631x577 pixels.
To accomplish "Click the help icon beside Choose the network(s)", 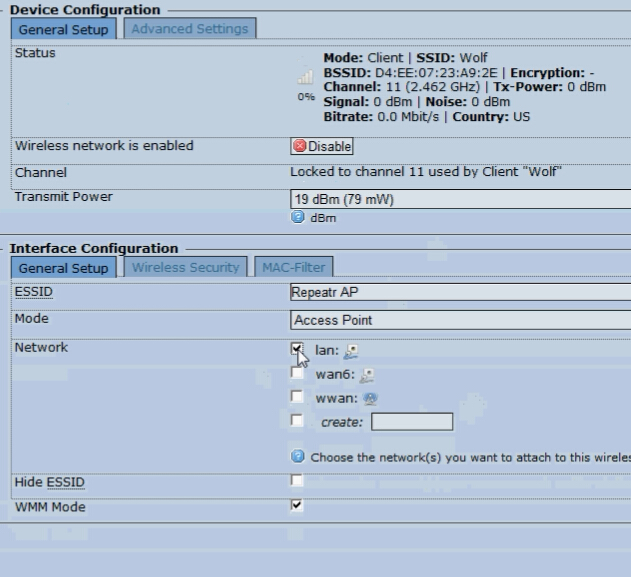I will click(297, 457).
